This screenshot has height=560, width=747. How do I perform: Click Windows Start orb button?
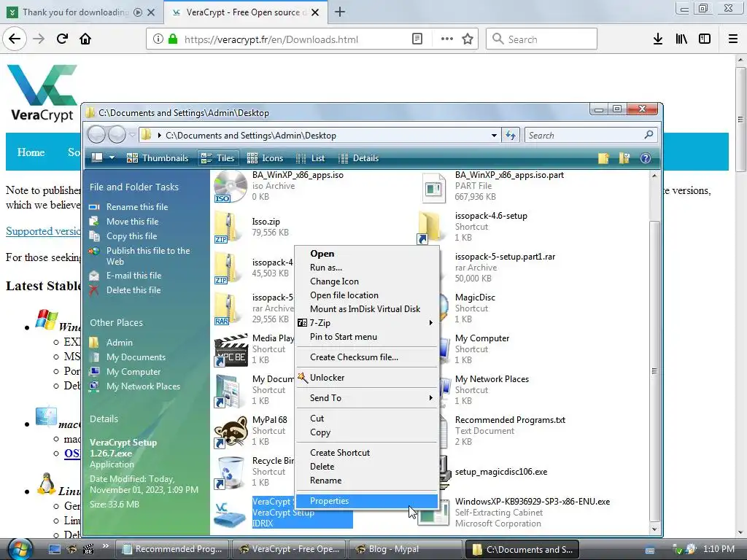[x=20, y=548]
